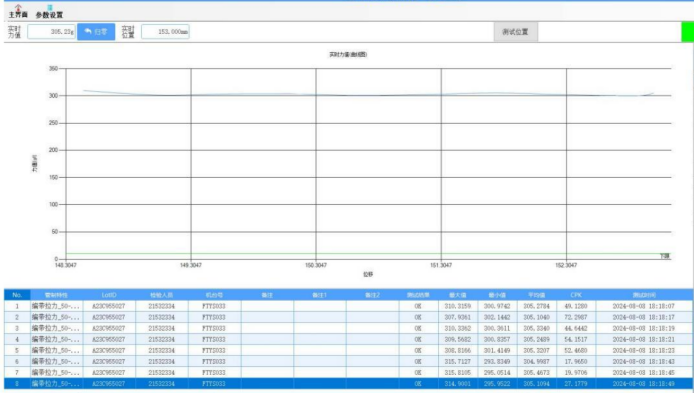Select row 4 by its No. cell
The image size is (695, 394).
pyautogui.click(x=17, y=339)
